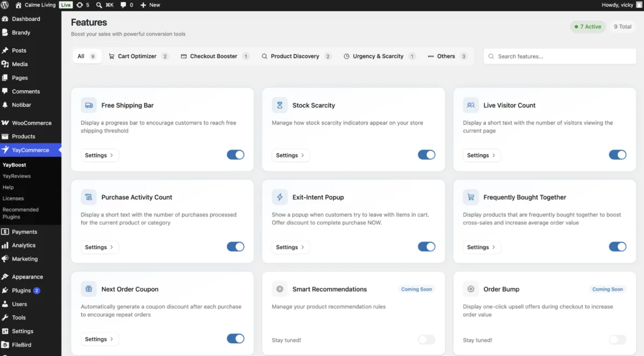Click the Posts pin icon in sidebar

pos(5,50)
